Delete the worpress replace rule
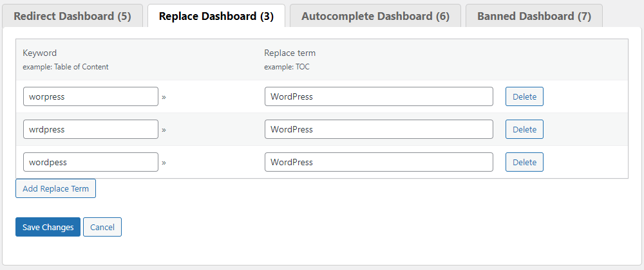644x270 pixels. [x=524, y=96]
